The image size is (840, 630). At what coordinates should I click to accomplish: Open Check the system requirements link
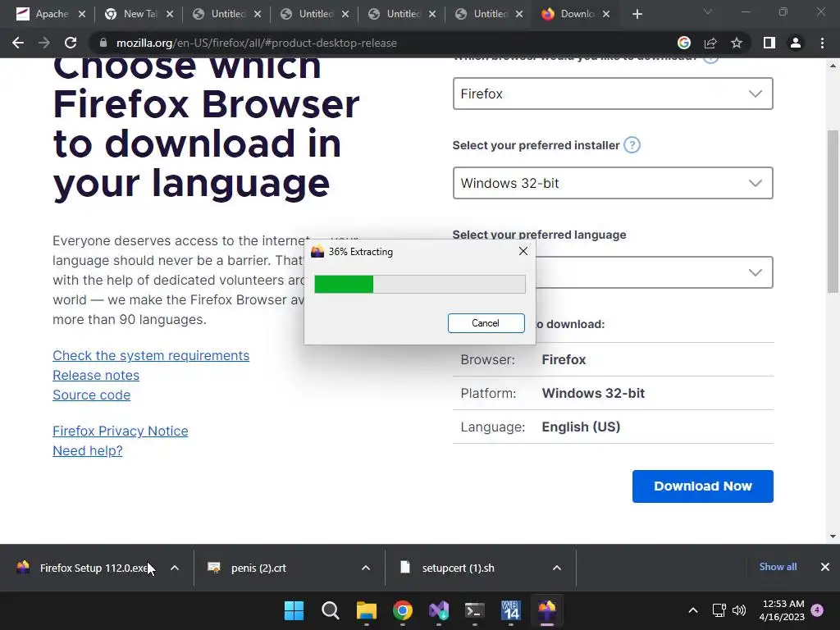[151, 356]
